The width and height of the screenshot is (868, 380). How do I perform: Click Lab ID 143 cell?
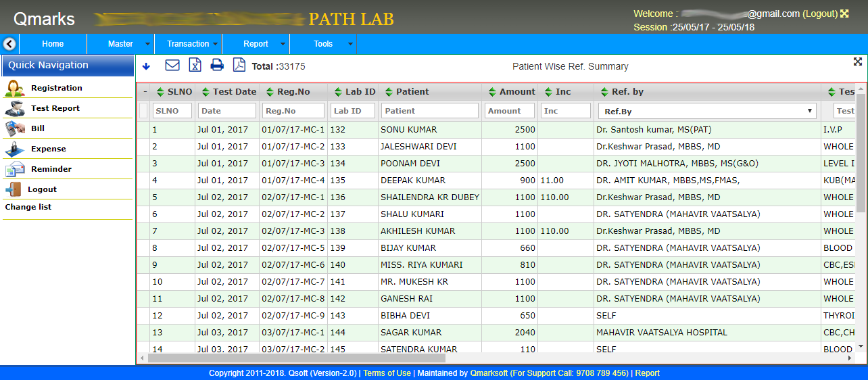coord(353,316)
